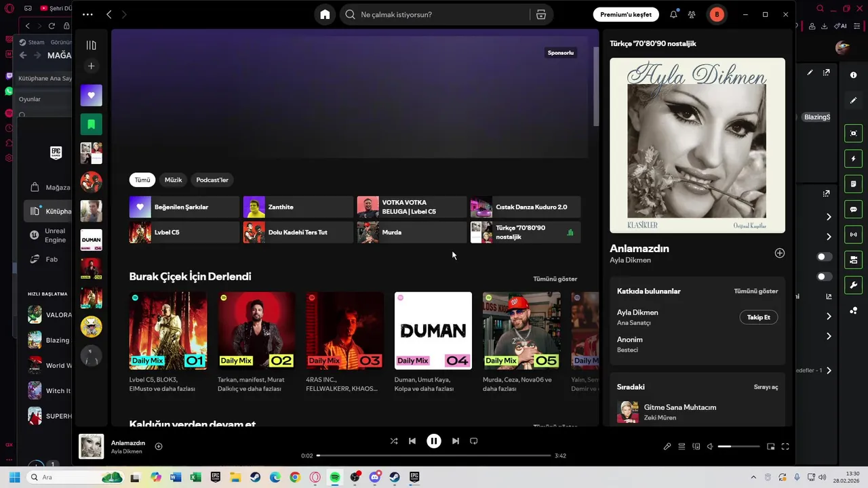Screen dimensions: 868x488
Task: Open Daily Mix 01 card
Action: (x=168, y=343)
